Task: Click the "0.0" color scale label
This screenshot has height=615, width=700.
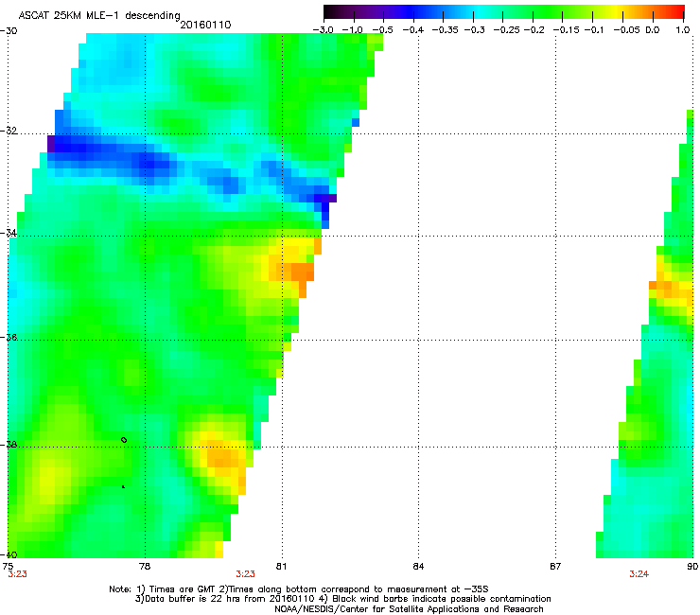Action: (653, 30)
